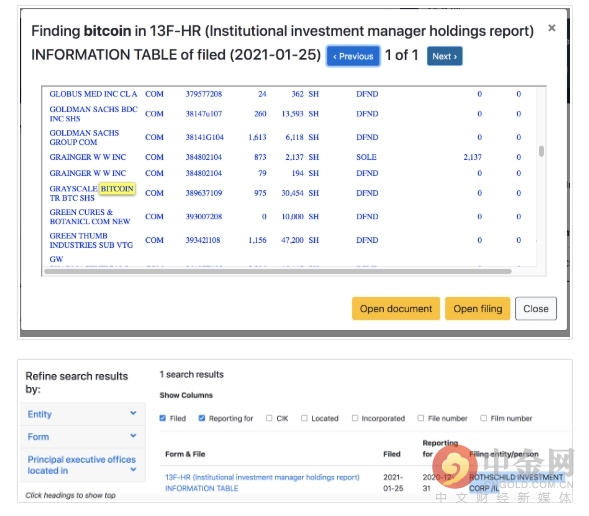The image size is (589, 516).
Task: Open the 13F-HR Information Table result link
Action: (x=262, y=483)
